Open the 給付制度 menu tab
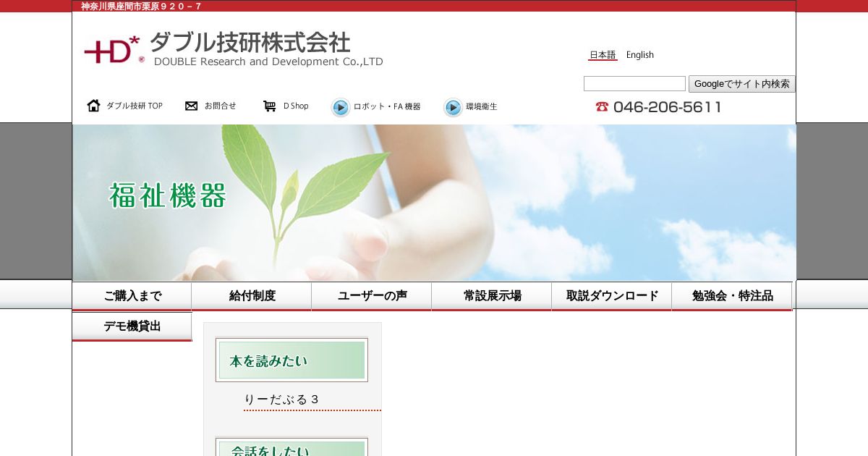This screenshot has width=868, height=456. (x=252, y=296)
